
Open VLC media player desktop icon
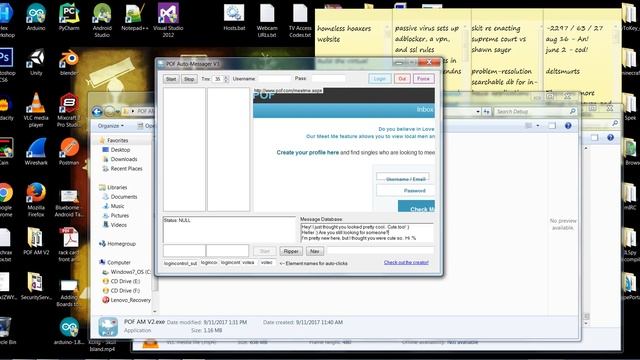[x=36, y=110]
